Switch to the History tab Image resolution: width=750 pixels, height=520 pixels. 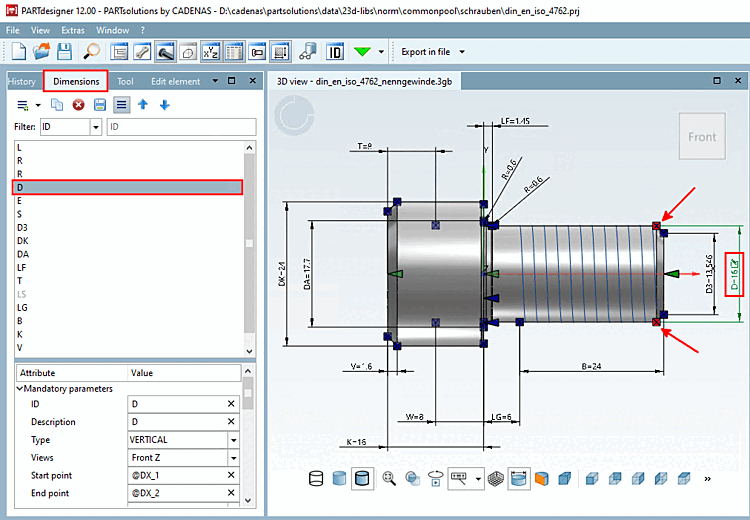click(22, 81)
